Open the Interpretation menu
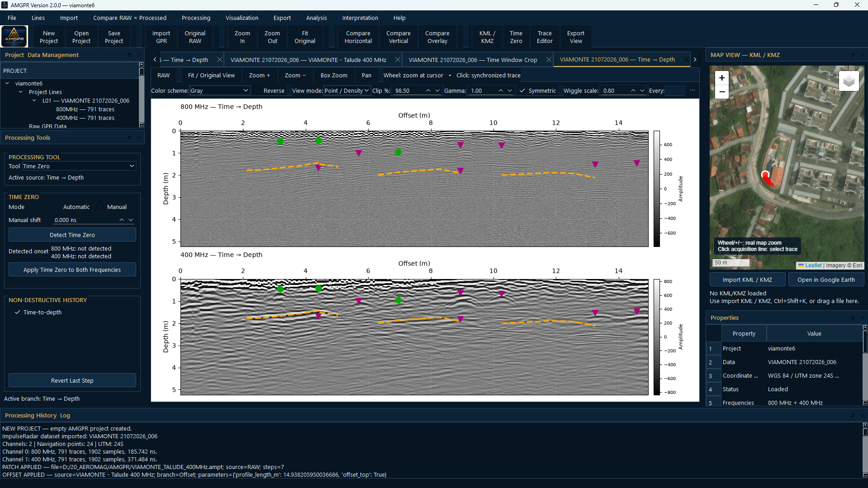The height and width of the screenshot is (488, 868). pos(360,18)
